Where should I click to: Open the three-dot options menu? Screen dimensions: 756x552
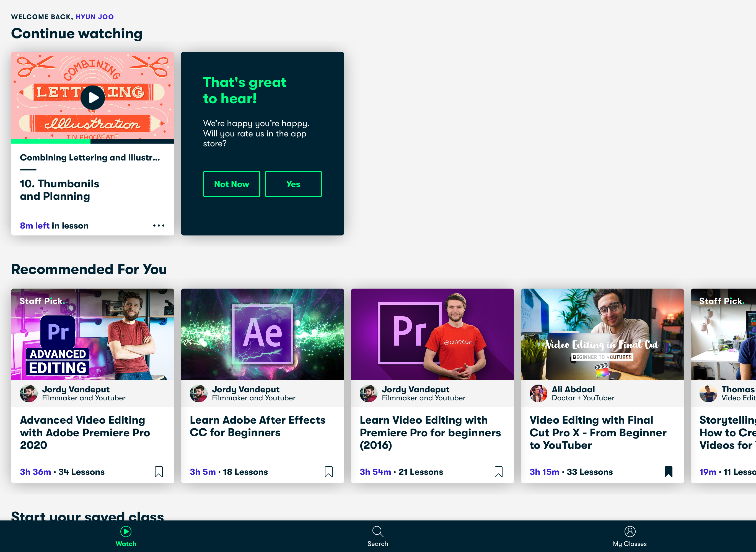pyautogui.click(x=159, y=226)
